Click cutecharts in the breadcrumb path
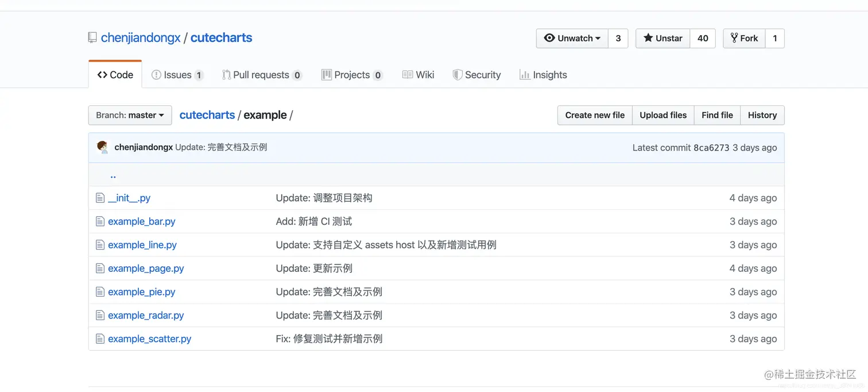 pyautogui.click(x=207, y=115)
